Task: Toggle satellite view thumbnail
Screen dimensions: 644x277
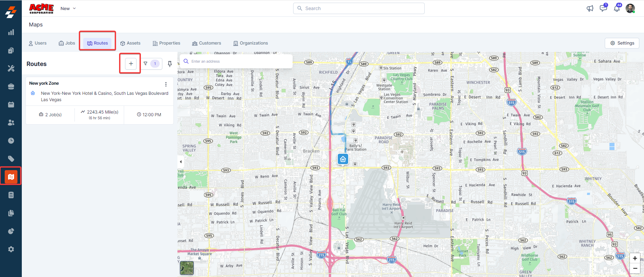Action: pos(187,268)
